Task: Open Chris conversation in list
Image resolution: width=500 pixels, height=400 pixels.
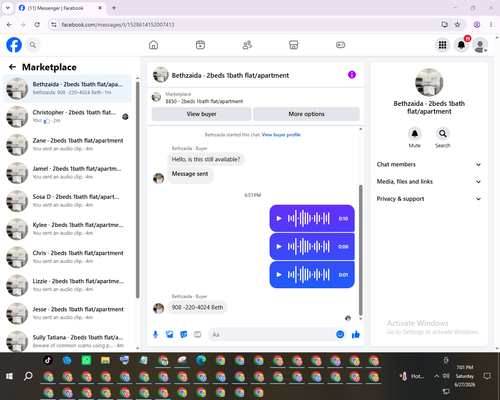Action: point(67,257)
